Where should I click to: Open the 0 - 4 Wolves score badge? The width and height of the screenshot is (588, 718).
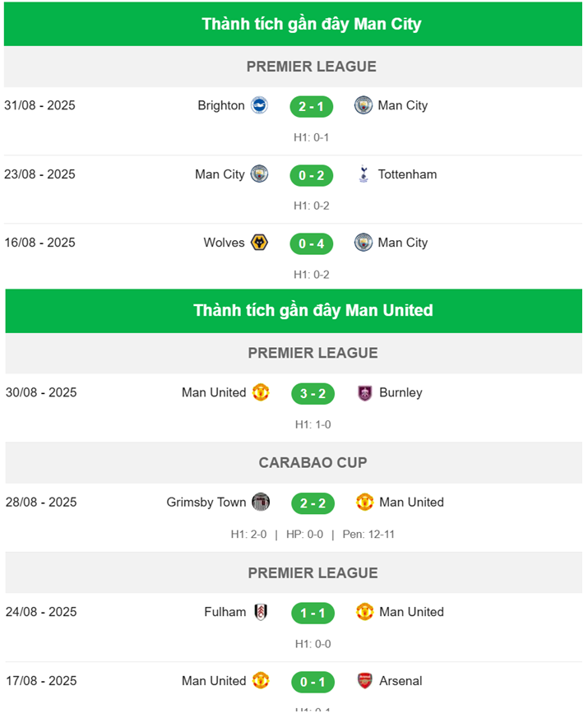click(x=312, y=243)
